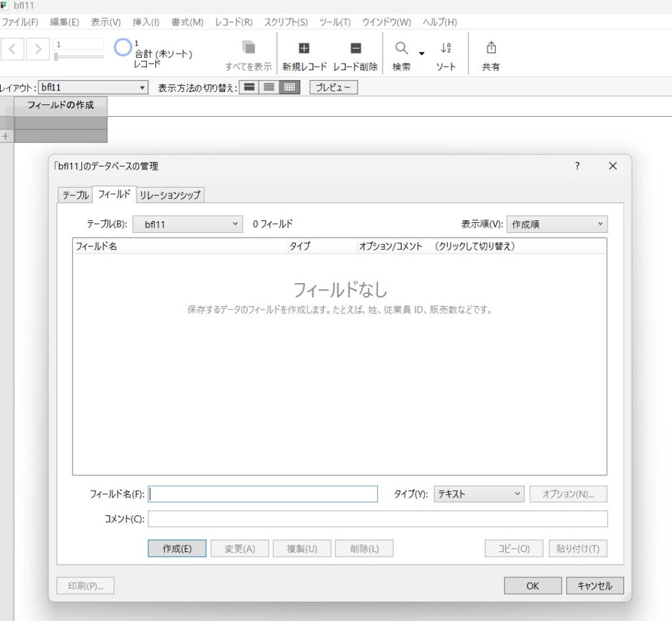Screen dimensions: 672x621
Task: Click the Create (作成) button
Action: click(177, 549)
